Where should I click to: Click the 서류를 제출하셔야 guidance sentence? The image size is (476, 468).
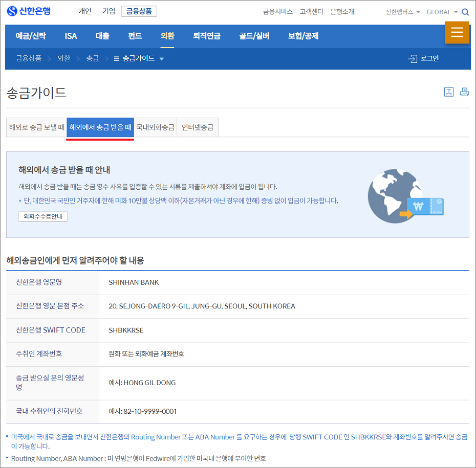pyautogui.click(x=148, y=187)
